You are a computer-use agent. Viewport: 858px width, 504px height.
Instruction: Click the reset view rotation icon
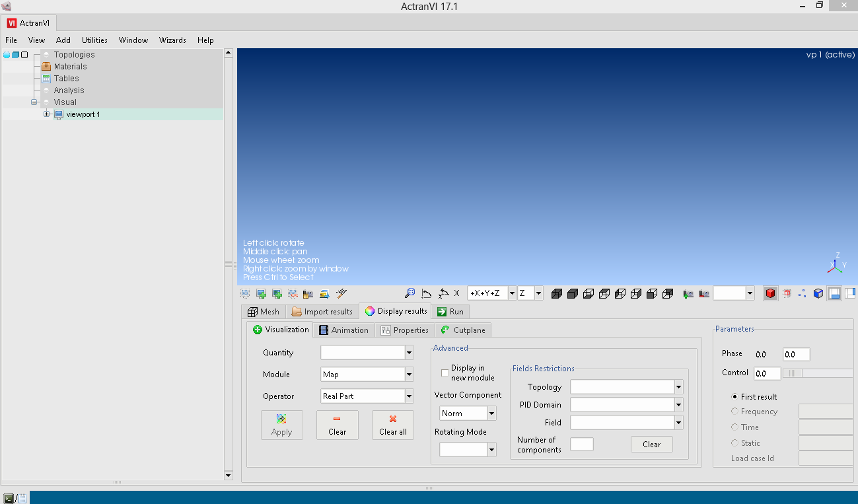426,293
